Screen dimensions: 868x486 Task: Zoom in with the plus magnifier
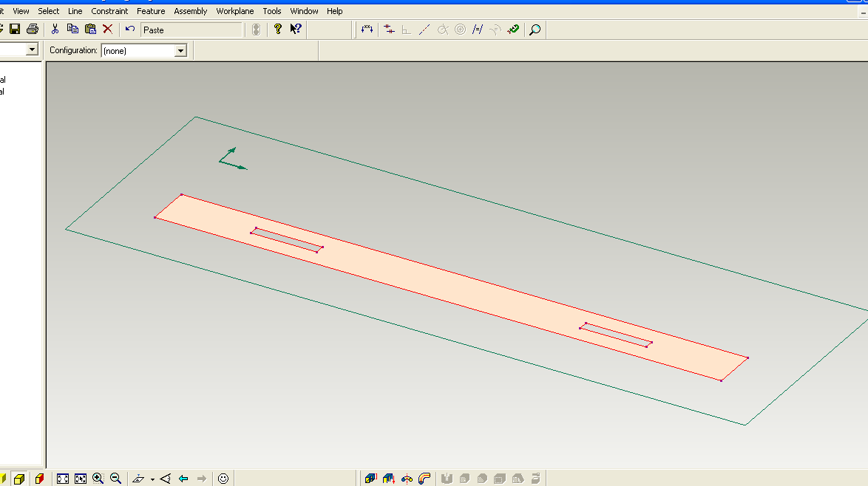pyautogui.click(x=98, y=479)
